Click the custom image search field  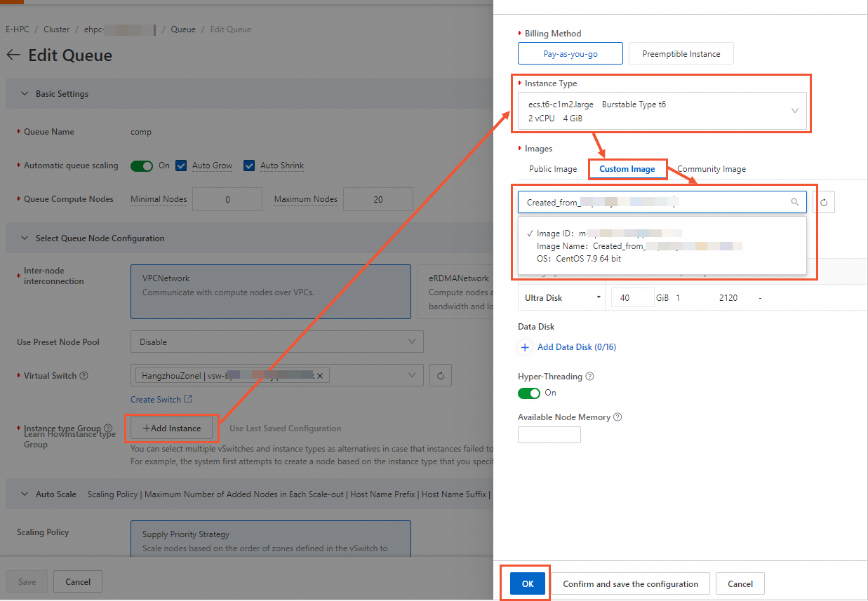click(662, 202)
